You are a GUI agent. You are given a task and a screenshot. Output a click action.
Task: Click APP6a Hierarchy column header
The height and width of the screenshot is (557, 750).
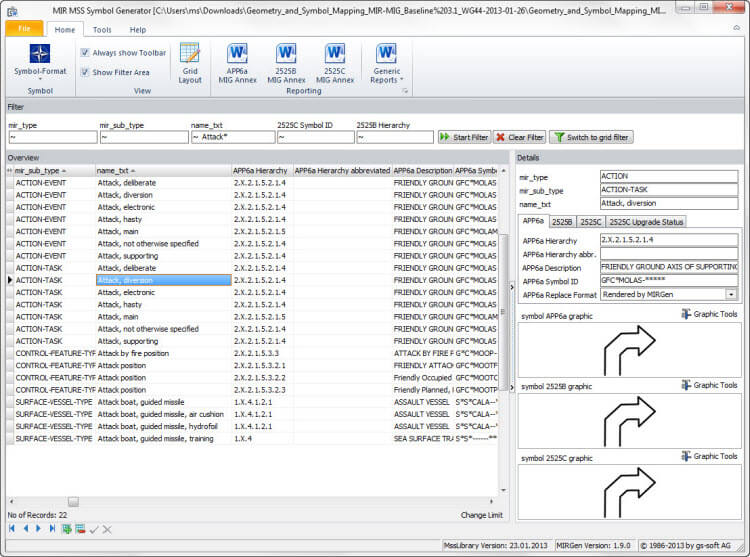click(262, 171)
